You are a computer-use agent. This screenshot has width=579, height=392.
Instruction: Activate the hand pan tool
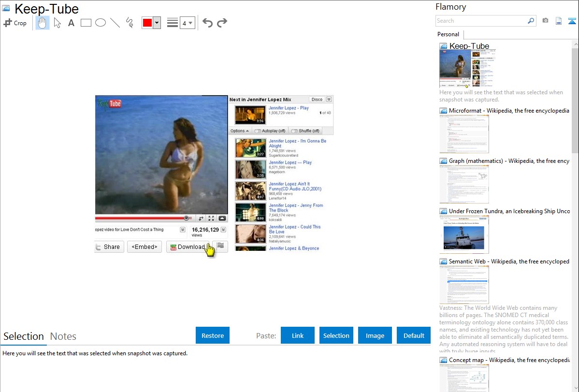click(43, 23)
